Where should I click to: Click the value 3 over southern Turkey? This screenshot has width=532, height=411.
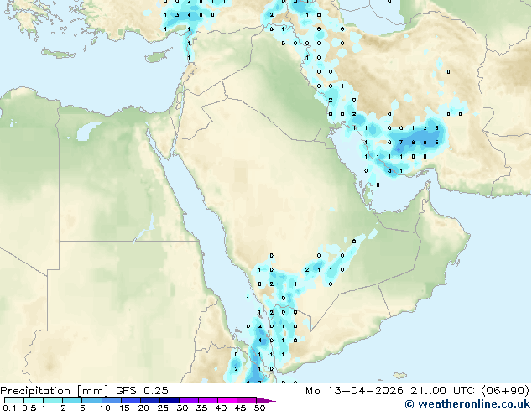(x=177, y=15)
